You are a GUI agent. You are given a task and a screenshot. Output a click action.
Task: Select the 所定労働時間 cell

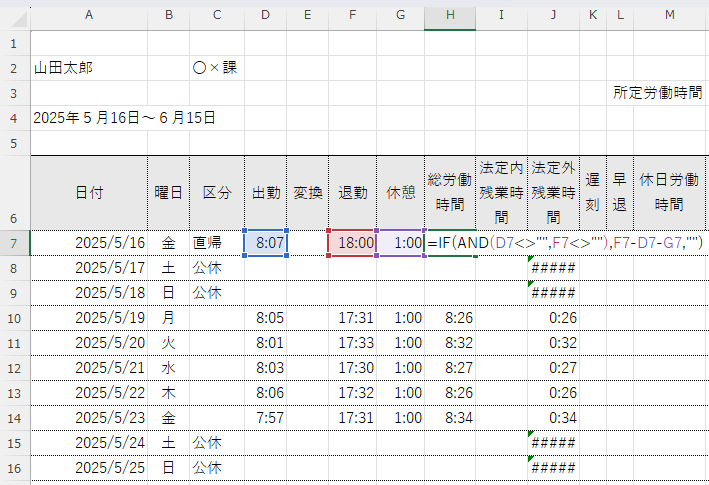click(660, 93)
